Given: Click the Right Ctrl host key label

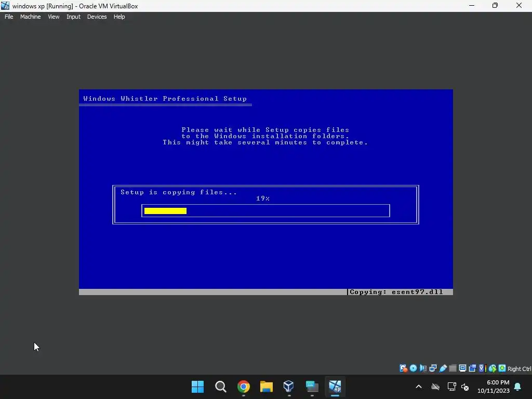Looking at the screenshot, I should [x=519, y=369].
